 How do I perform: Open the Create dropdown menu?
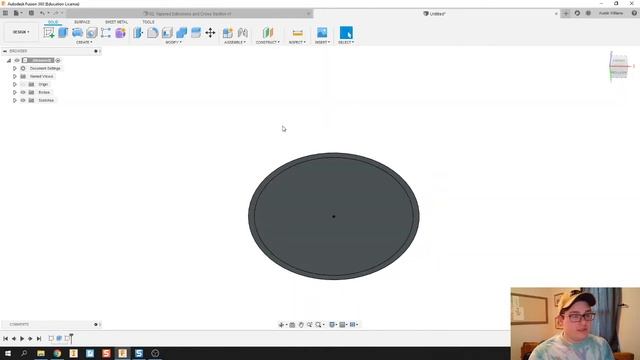(x=84, y=42)
